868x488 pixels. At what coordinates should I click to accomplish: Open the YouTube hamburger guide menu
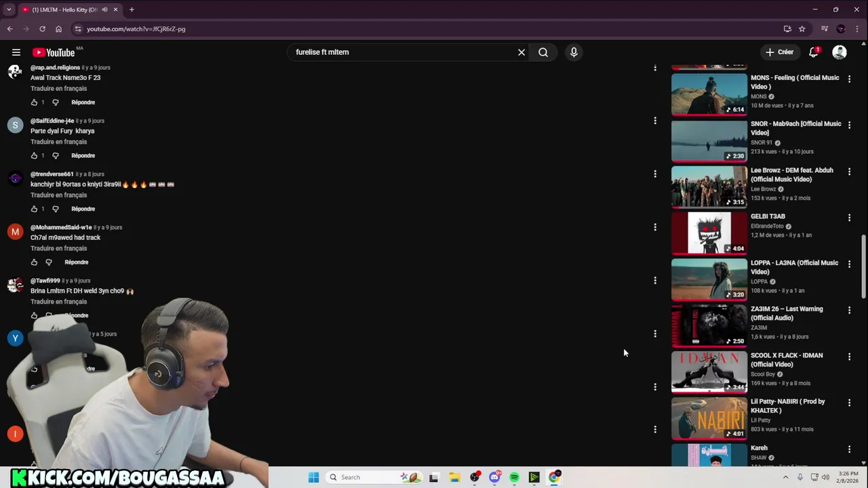point(16,52)
